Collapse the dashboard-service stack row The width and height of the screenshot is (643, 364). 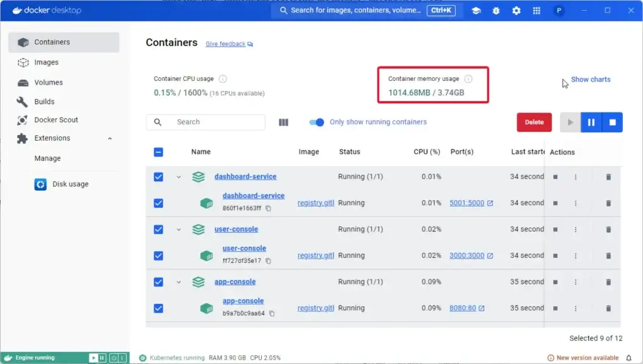pos(179,177)
